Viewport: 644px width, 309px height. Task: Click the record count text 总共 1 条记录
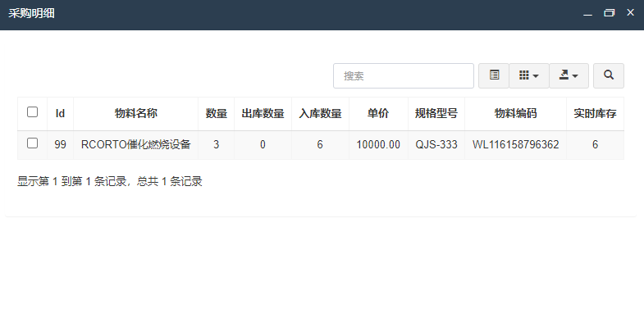pyautogui.click(x=170, y=181)
